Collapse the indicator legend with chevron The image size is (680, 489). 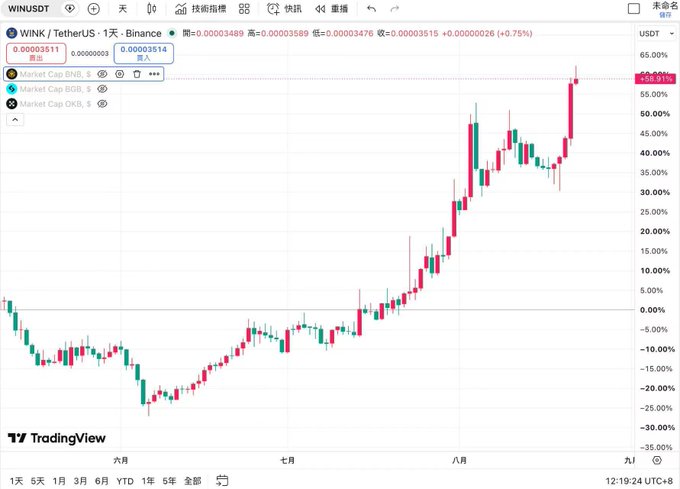(15, 120)
